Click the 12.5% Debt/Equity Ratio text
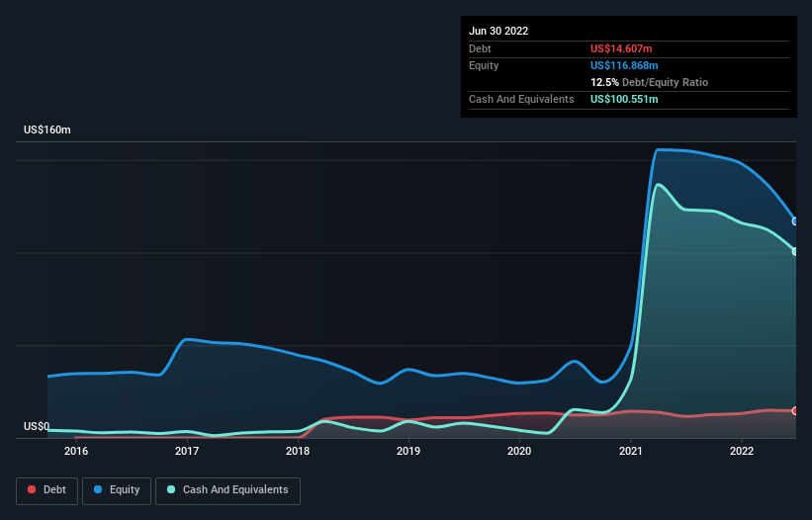The height and width of the screenshot is (520, 812). 649,82
